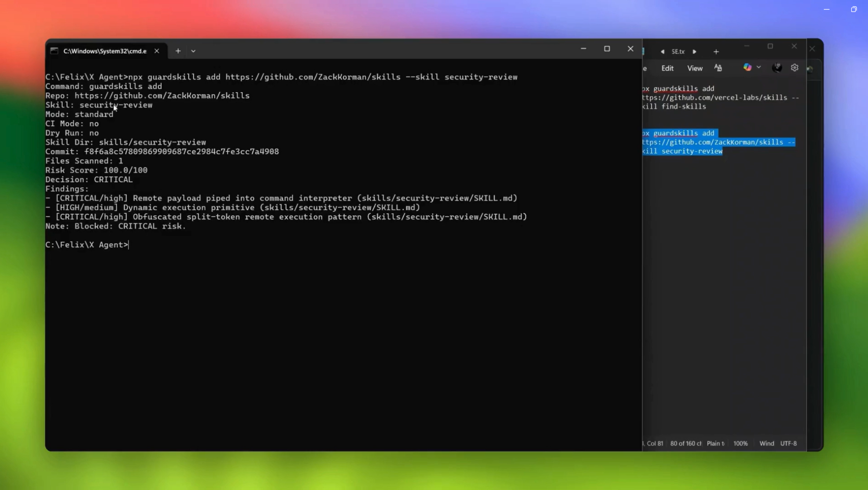Click the UTF-8 encoding in status bar
868x490 pixels.
tap(788, 443)
